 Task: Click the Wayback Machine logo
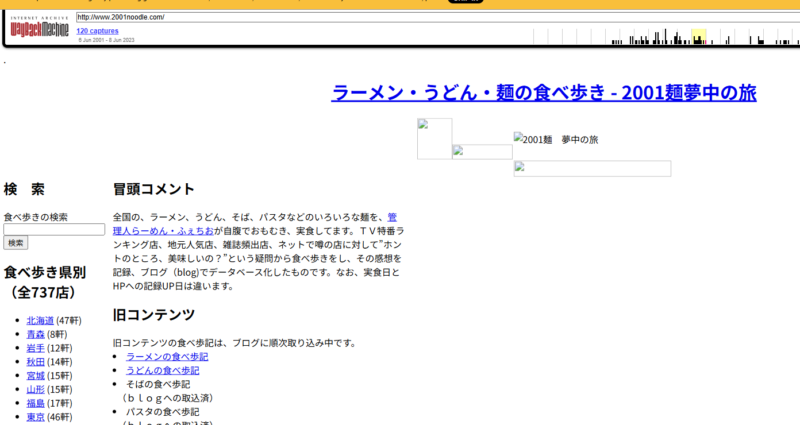(39, 27)
